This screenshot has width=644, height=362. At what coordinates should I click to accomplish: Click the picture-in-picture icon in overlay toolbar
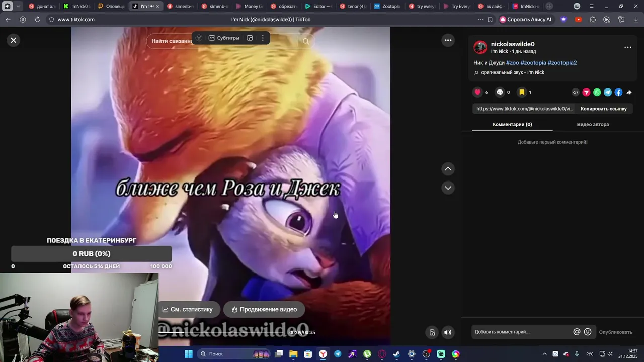click(x=250, y=38)
